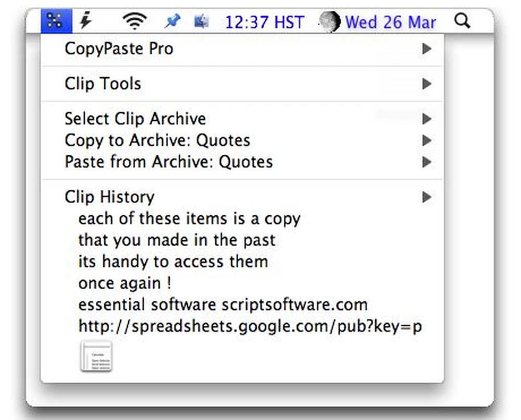Image resolution: width=521 pixels, height=420 pixels.
Task: Select Copy to Archive: Quotes
Action: pos(242,140)
